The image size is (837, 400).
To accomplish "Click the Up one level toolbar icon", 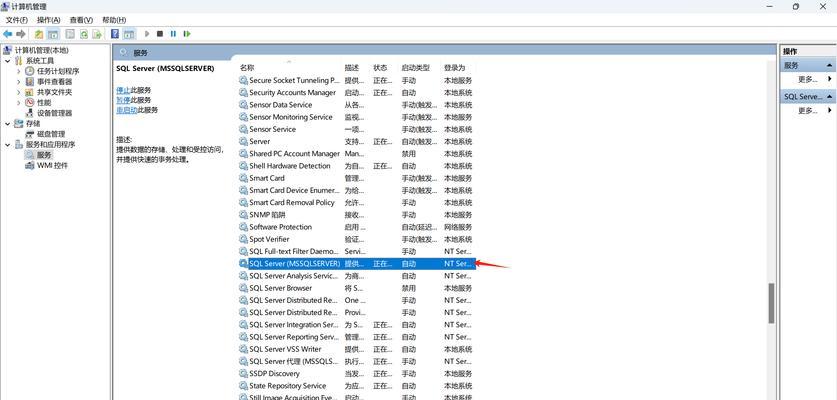I will tap(39, 34).
